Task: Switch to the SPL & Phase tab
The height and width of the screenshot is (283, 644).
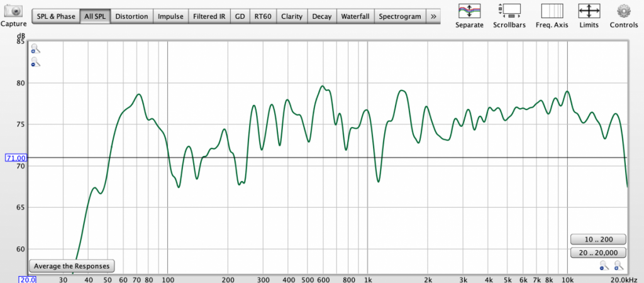Action: tap(56, 16)
